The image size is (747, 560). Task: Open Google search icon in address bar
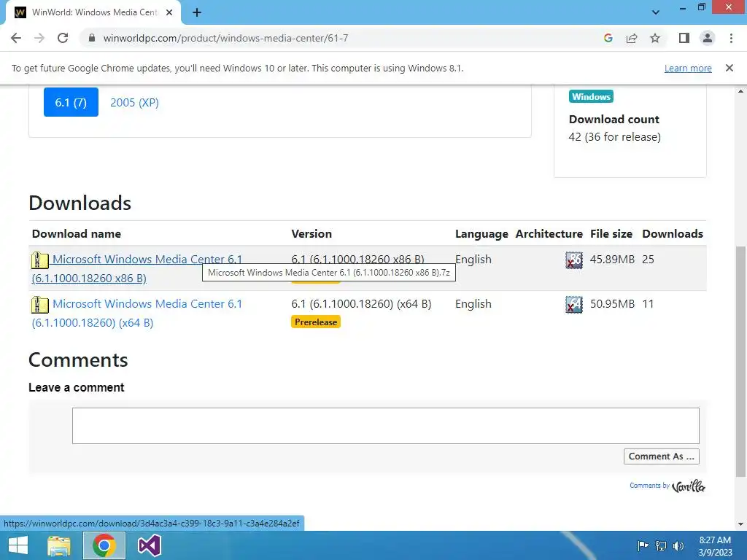pos(608,38)
